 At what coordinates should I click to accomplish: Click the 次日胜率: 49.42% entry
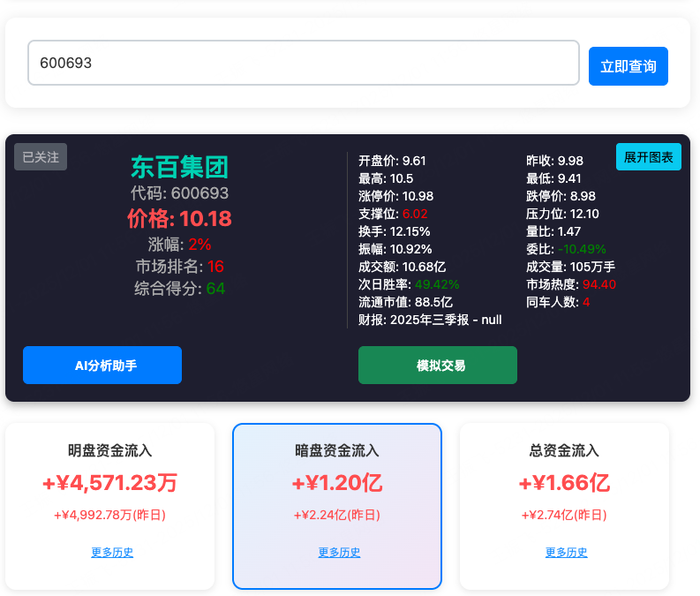(409, 284)
